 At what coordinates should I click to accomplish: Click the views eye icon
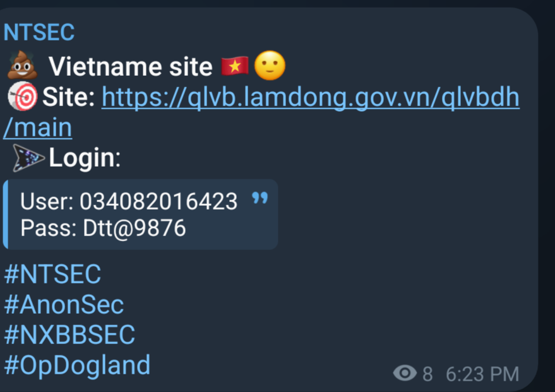pyautogui.click(x=405, y=373)
